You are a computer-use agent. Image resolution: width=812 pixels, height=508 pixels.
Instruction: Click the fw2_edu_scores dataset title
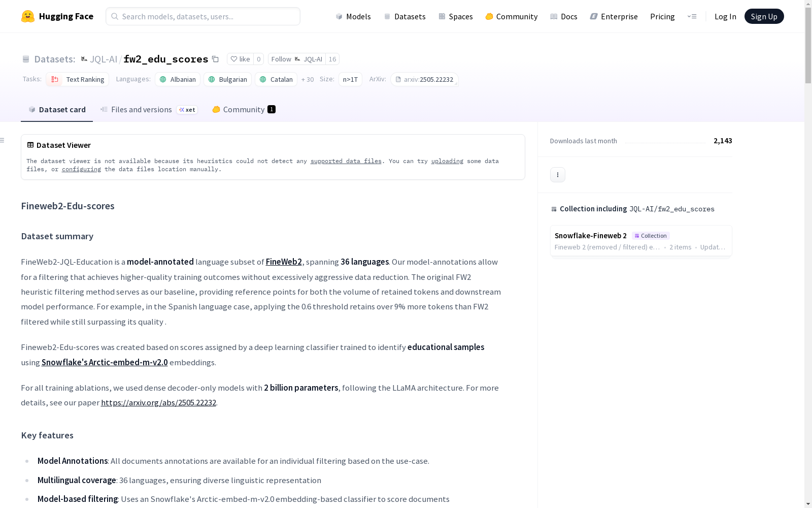(x=166, y=59)
